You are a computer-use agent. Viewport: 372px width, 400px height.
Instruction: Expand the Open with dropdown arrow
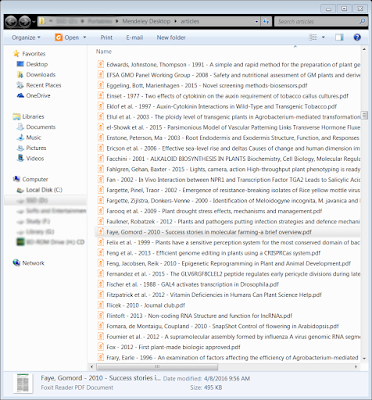click(85, 38)
